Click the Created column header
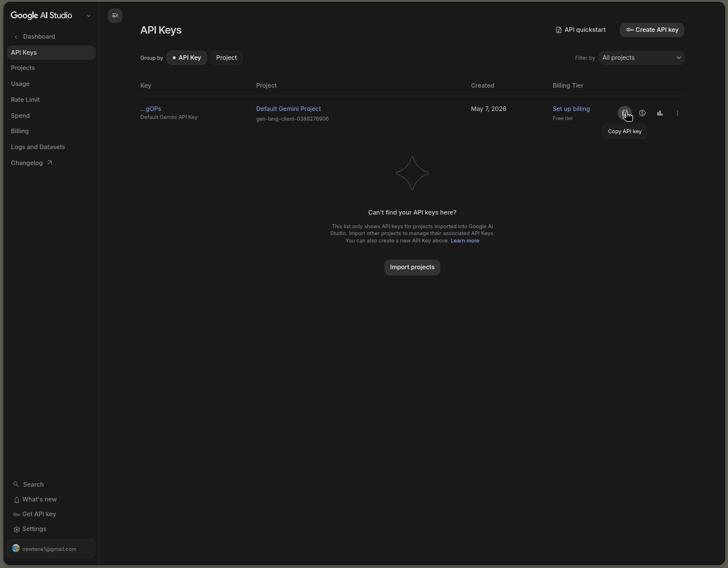This screenshot has width=728, height=568. click(482, 85)
